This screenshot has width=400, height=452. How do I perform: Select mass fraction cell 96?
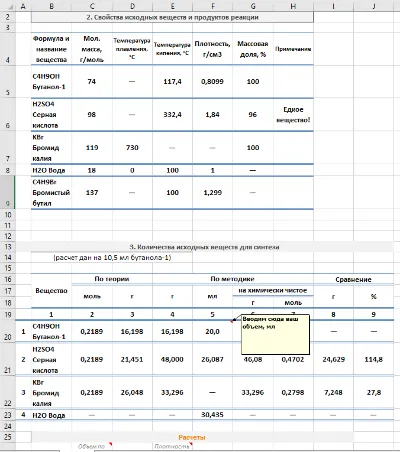(253, 114)
